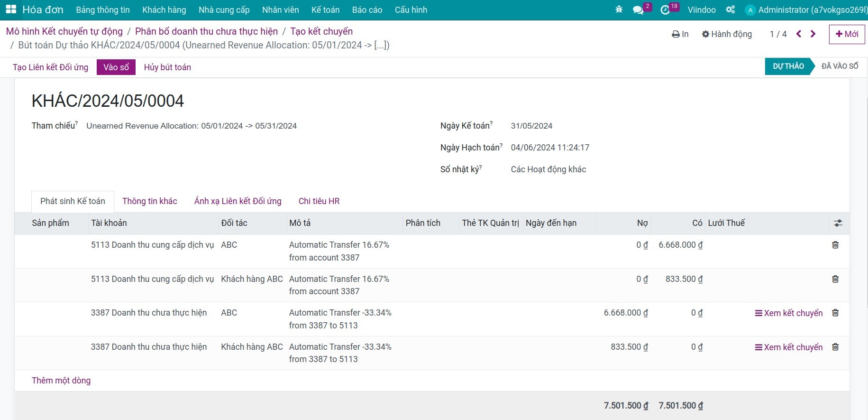
Task: Click the debug bug icon
Action: point(619,9)
